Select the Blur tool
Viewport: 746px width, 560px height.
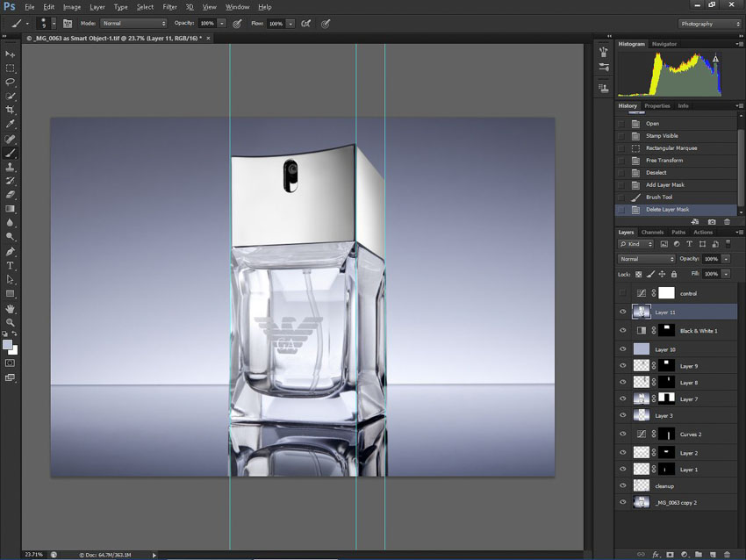tap(10, 223)
